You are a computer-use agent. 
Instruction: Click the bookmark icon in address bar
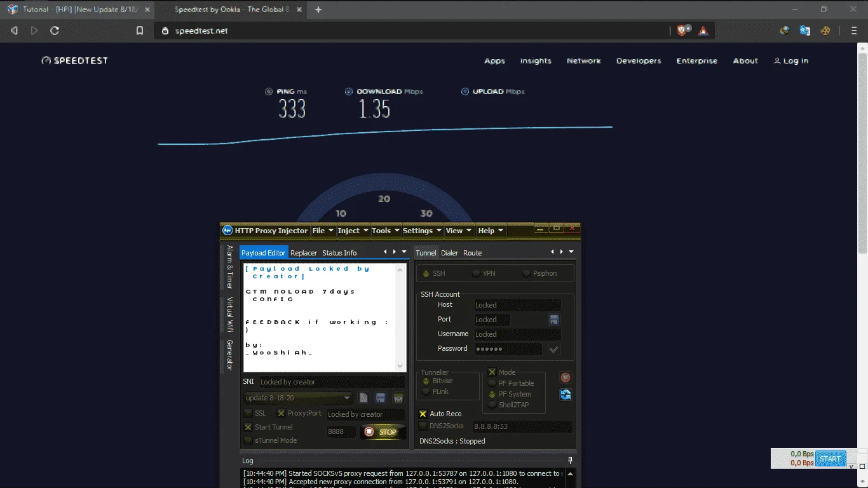click(x=140, y=30)
